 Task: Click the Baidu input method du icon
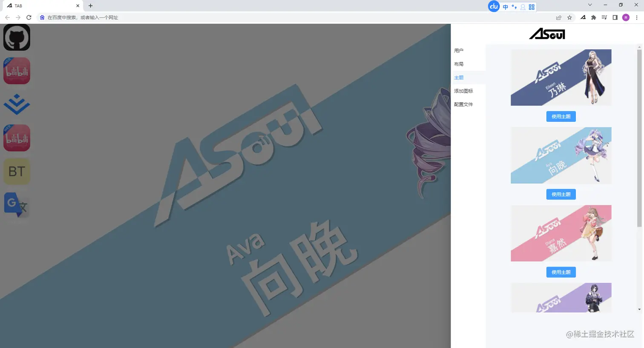(494, 6)
